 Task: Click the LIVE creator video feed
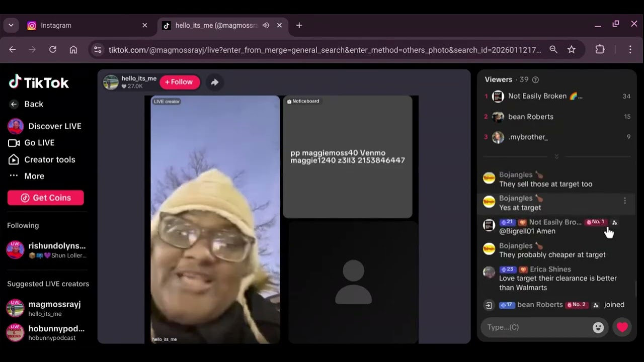pyautogui.click(x=215, y=220)
